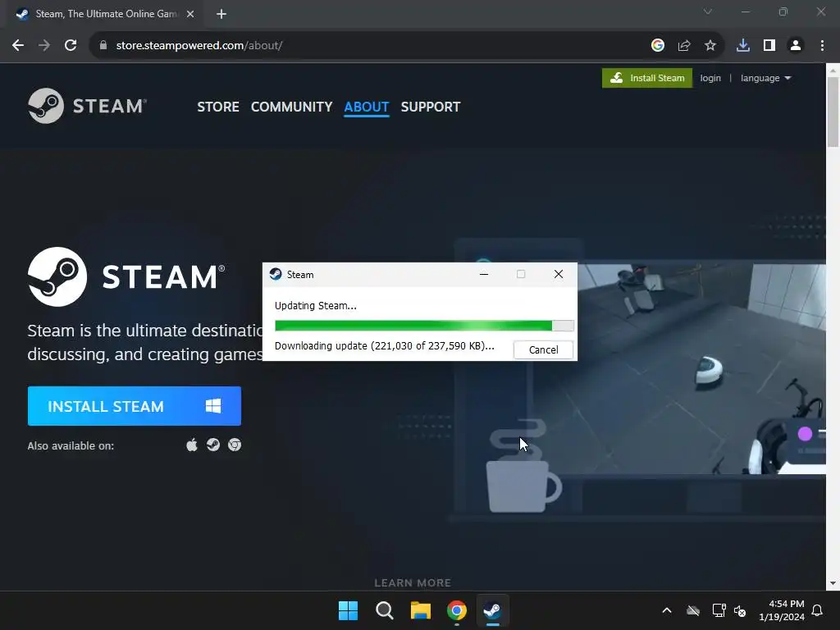Choose the Chromebook download icon
This screenshot has width=840, height=630.
[235, 445]
